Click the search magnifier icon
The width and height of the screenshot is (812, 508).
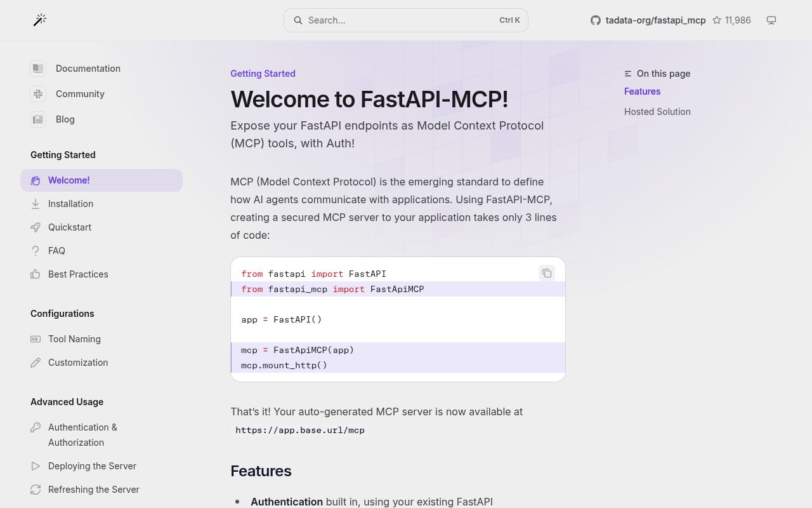[x=298, y=20]
